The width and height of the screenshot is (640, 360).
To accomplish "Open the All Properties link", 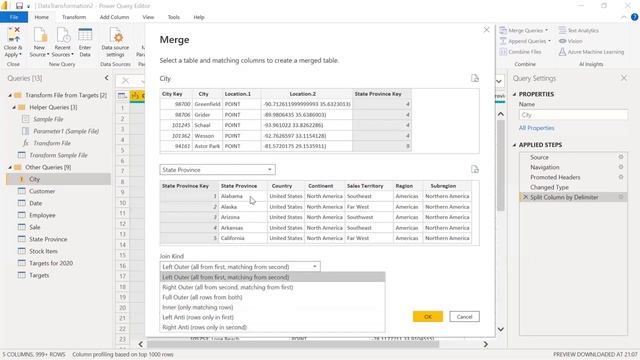I will click(536, 128).
